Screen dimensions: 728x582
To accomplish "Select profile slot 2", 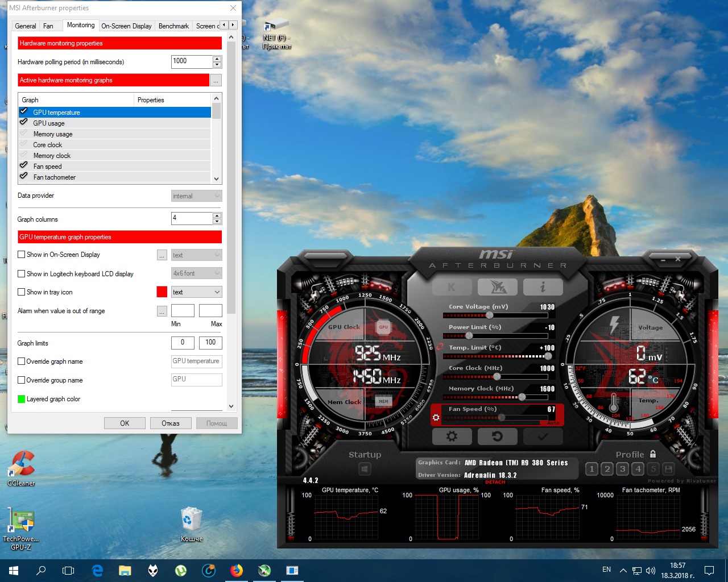I will click(607, 469).
